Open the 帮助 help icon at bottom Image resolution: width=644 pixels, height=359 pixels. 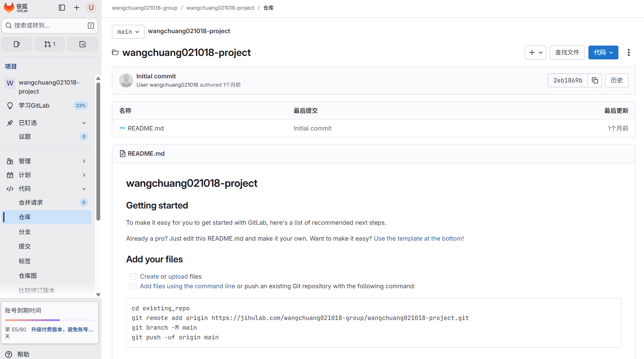click(x=8, y=354)
